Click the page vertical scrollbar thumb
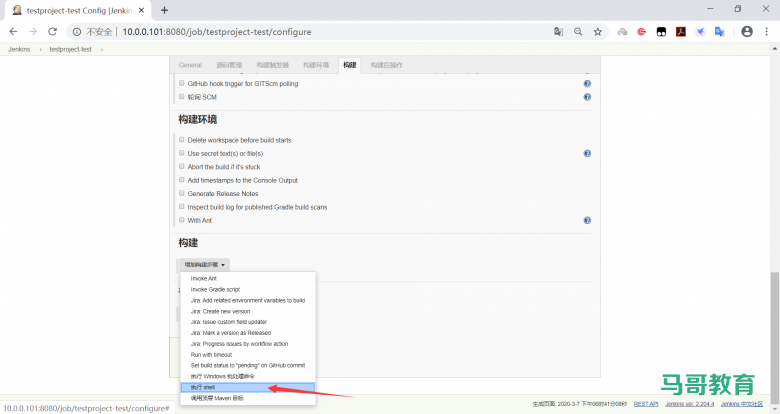 click(x=775, y=337)
